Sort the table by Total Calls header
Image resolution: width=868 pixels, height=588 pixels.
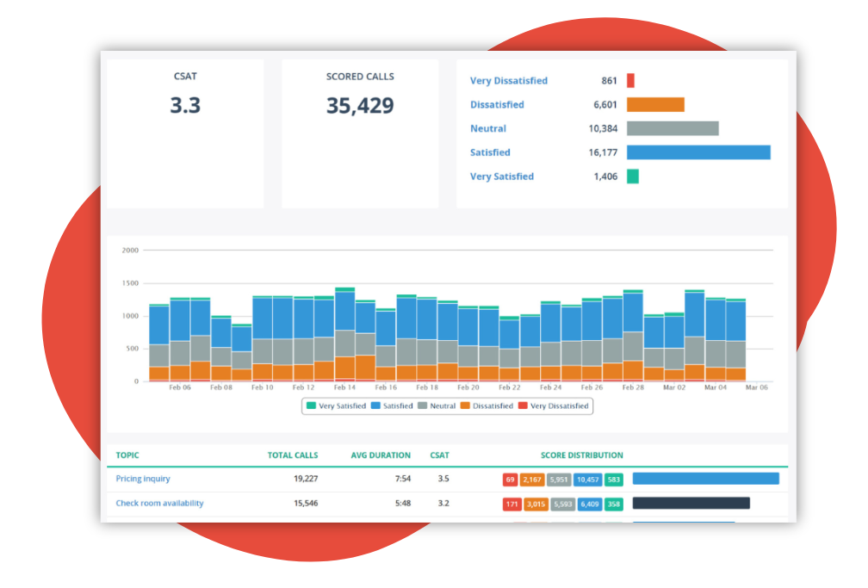coord(293,455)
